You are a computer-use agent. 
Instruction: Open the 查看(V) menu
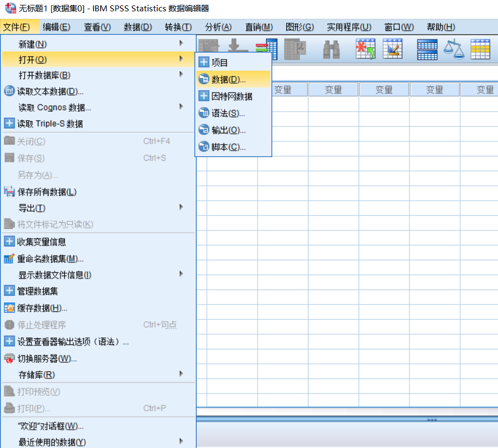(97, 28)
